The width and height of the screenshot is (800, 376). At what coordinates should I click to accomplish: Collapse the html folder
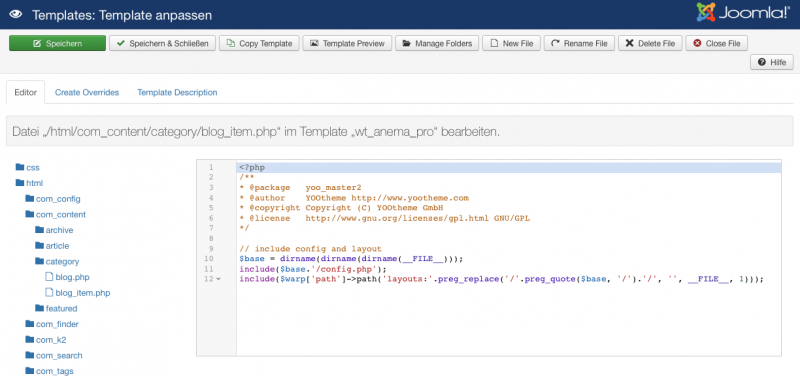pos(35,183)
